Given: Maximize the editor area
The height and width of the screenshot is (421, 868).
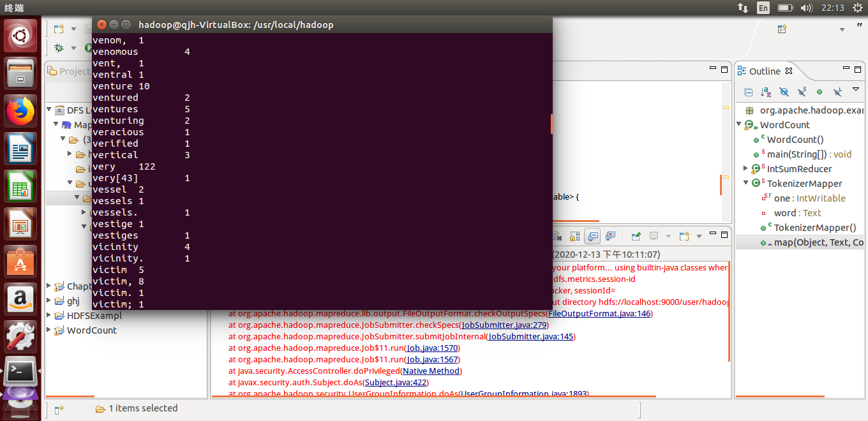Looking at the screenshot, I should coord(724,68).
